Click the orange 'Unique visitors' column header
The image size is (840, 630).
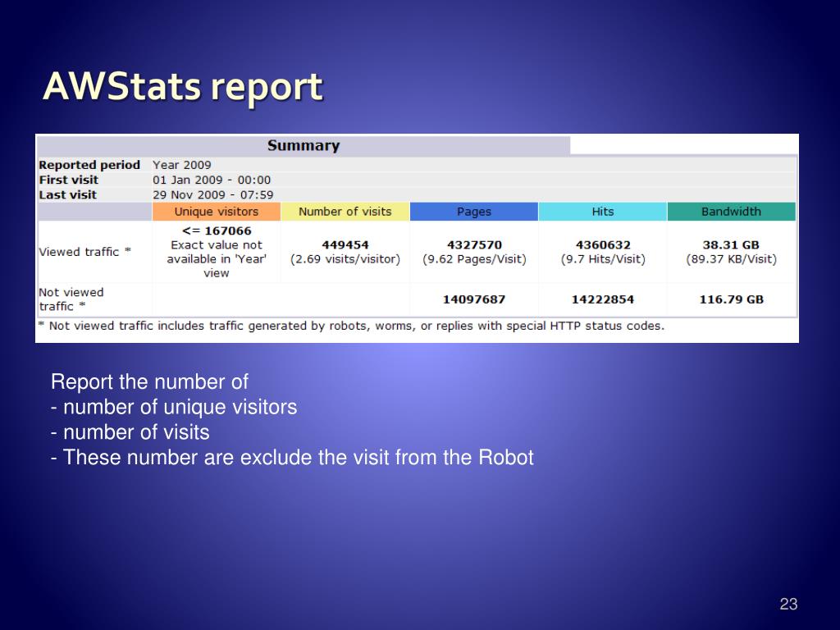pos(217,212)
